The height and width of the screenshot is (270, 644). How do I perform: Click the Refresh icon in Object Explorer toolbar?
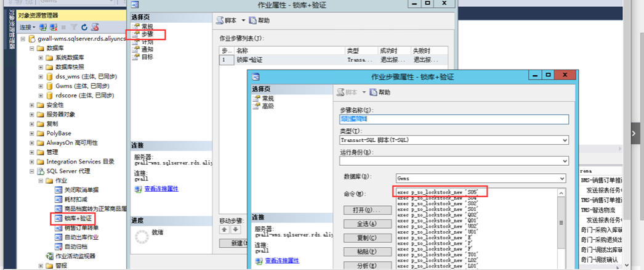tap(84, 27)
